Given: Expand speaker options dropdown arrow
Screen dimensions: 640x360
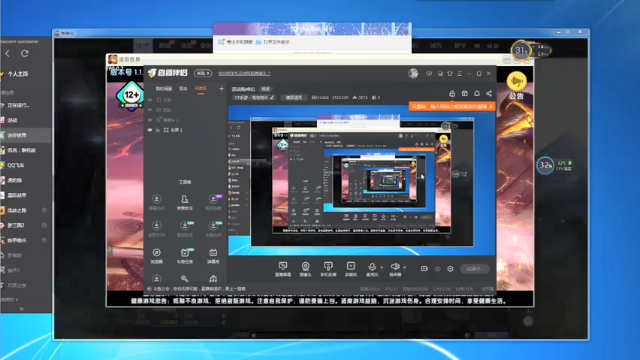Looking at the screenshot, I should [x=404, y=268].
